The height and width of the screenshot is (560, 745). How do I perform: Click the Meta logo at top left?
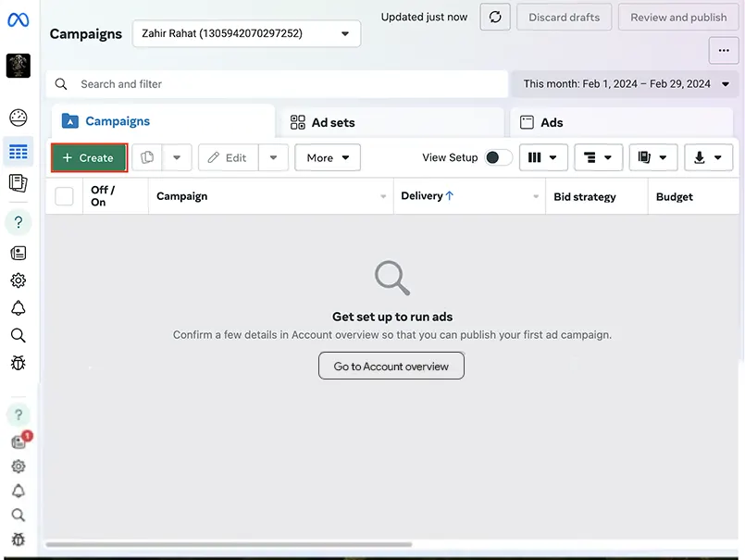pyautogui.click(x=19, y=20)
